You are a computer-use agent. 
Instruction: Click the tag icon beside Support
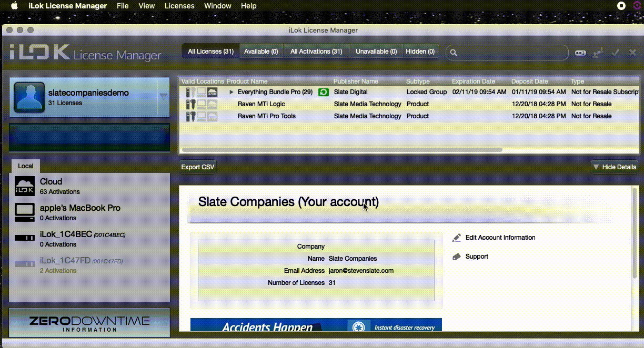(x=457, y=257)
